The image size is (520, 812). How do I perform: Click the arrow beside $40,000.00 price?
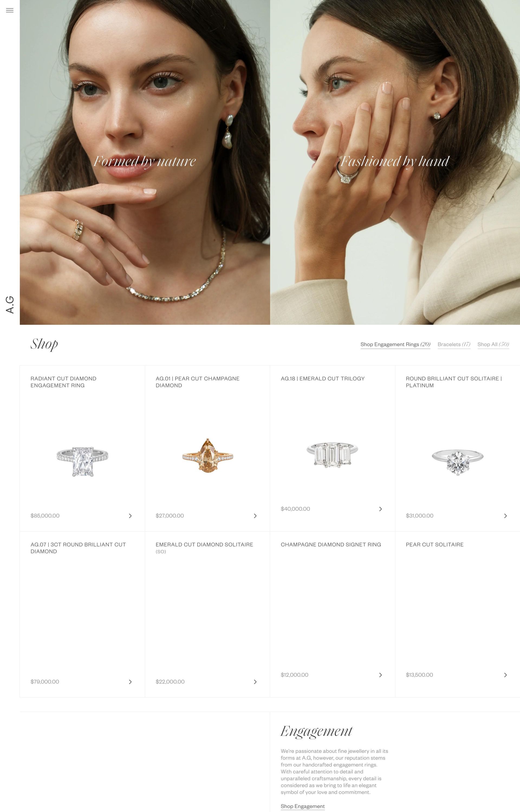381,509
